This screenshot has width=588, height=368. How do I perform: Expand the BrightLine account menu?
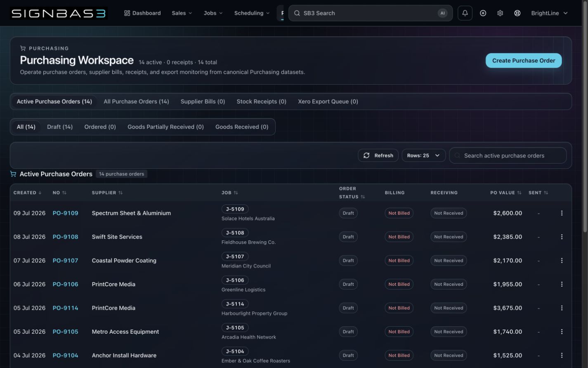(549, 13)
